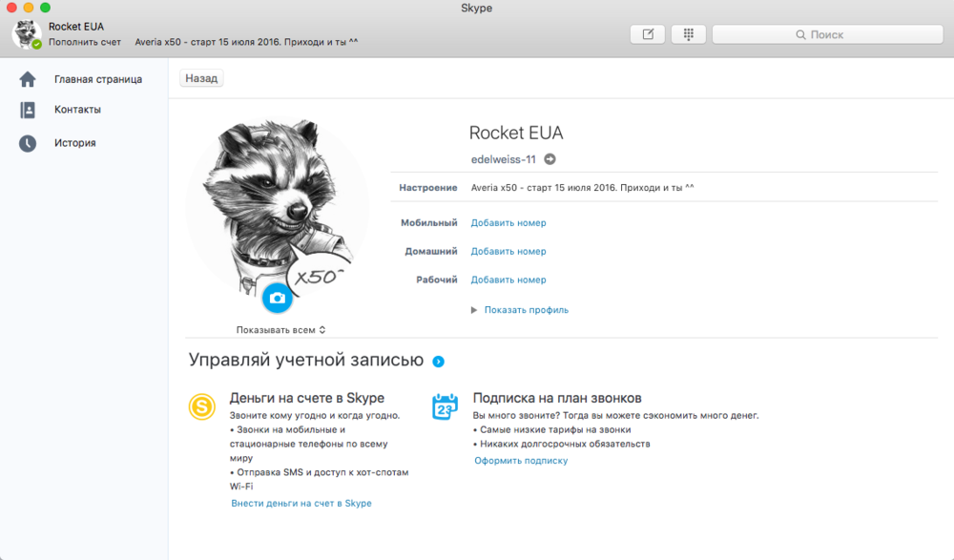Open the Показывать всем visibility dropdown
Image resolution: width=954 pixels, height=560 pixels.
pyautogui.click(x=281, y=330)
